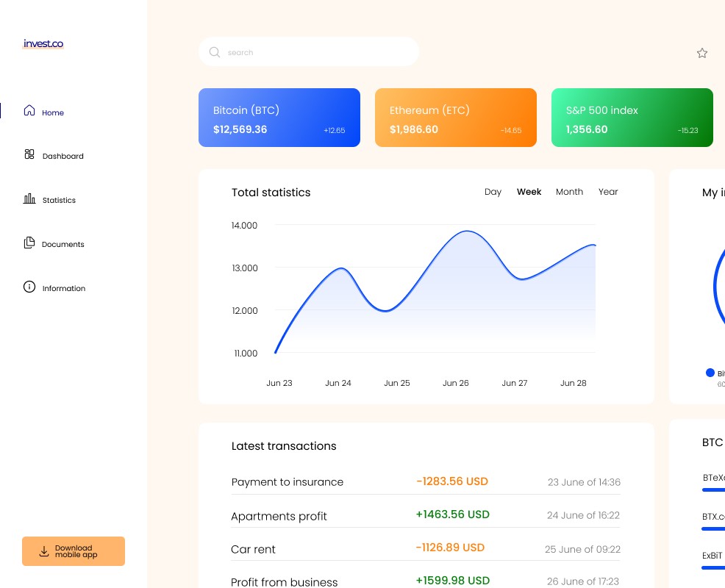This screenshot has width=725, height=588.
Task: Open the Information page
Action: click(64, 288)
